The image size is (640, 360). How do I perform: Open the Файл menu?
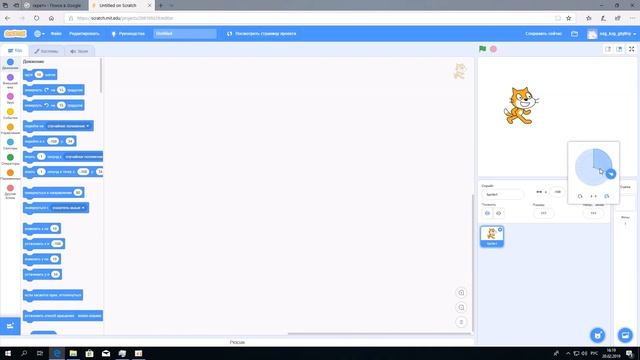point(56,33)
